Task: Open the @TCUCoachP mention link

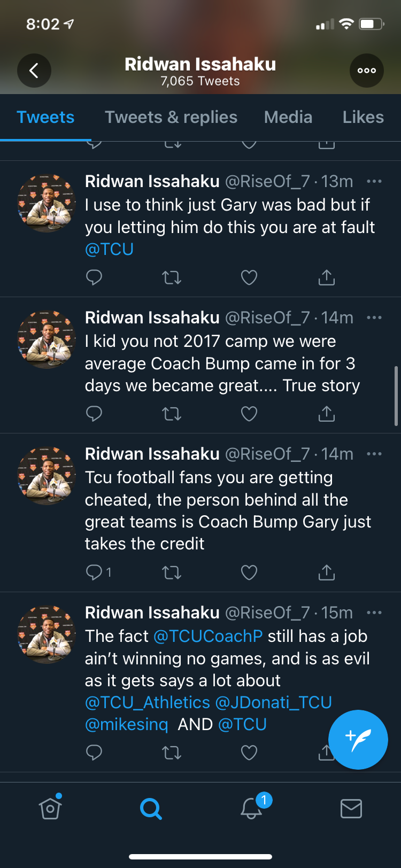Action: coord(208,636)
